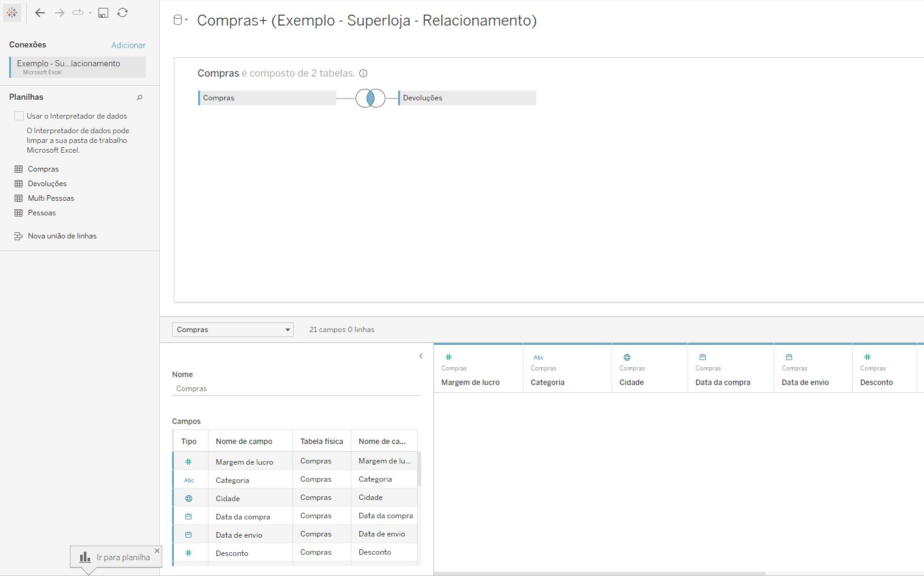The image size is (924, 576).
Task: Click the globe icon on Cidade grid column
Action: 627,357
